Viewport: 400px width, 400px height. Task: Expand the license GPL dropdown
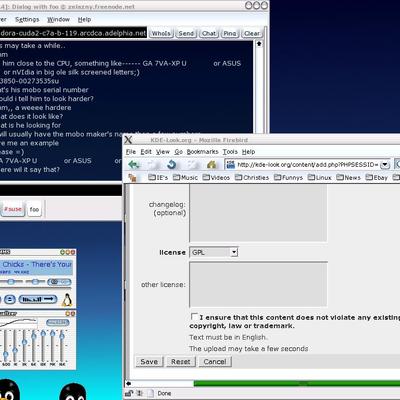(x=234, y=252)
